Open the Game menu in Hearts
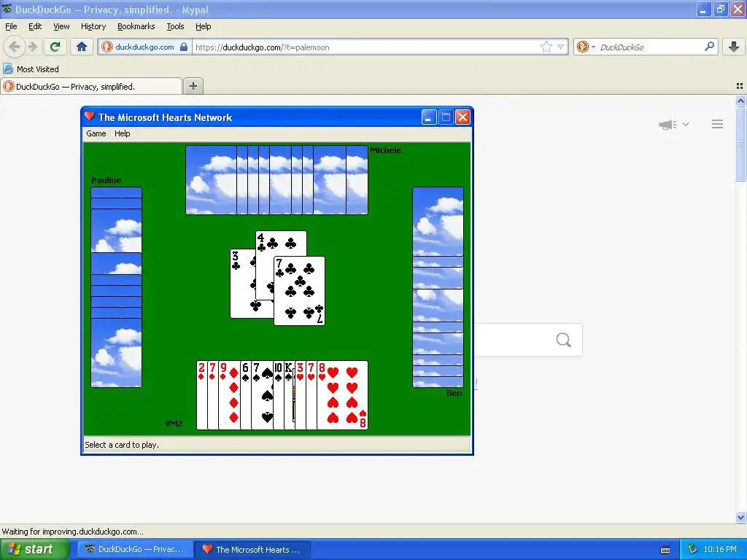Viewport: 747px width, 560px height. (96, 134)
